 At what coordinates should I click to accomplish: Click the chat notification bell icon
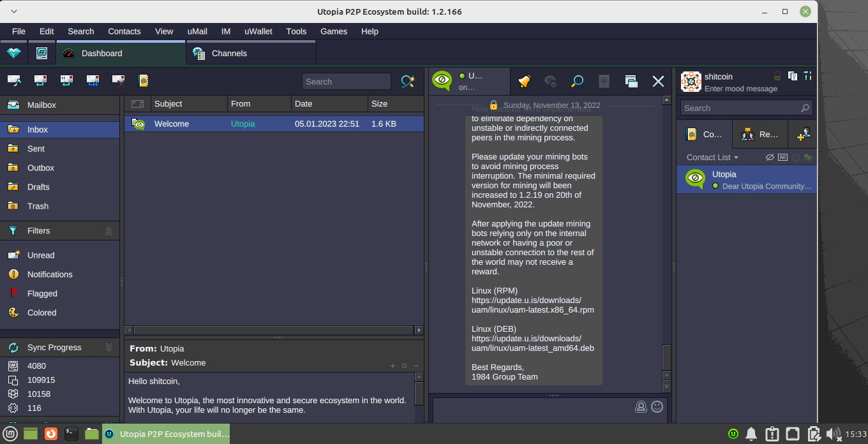pyautogui.click(x=524, y=81)
